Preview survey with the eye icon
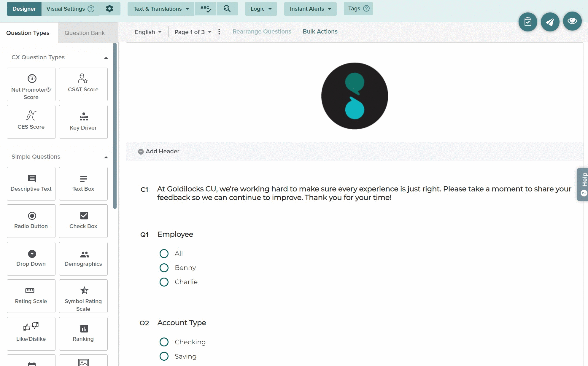 point(572,21)
